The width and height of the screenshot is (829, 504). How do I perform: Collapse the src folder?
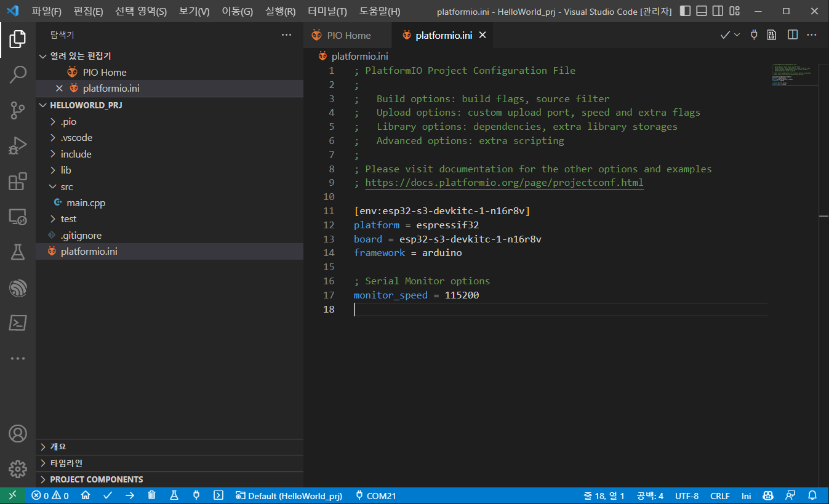point(54,187)
